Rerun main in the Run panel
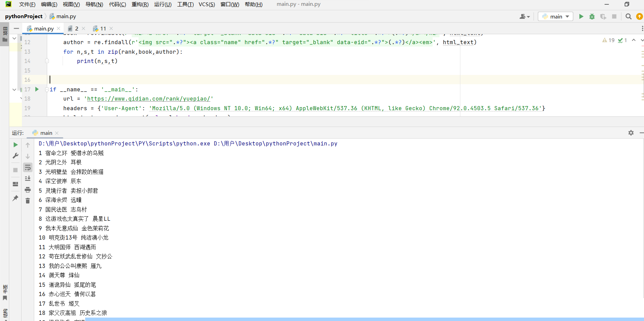 15,145
